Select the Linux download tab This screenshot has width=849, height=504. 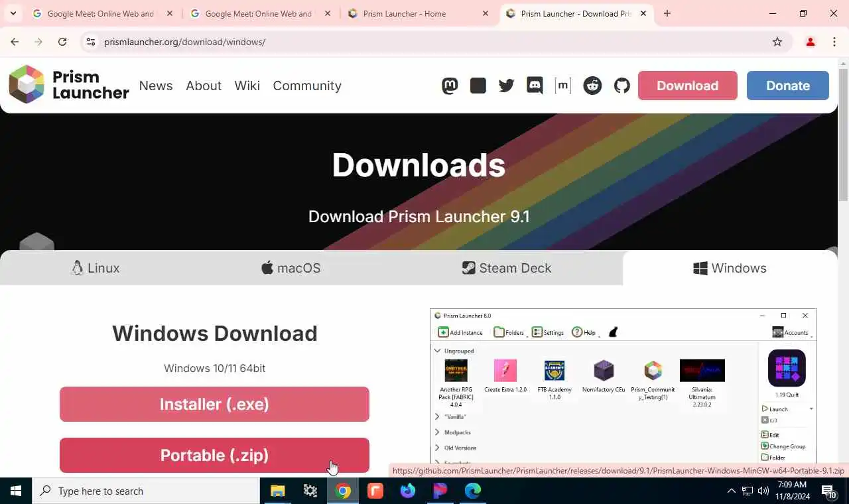pyautogui.click(x=96, y=268)
